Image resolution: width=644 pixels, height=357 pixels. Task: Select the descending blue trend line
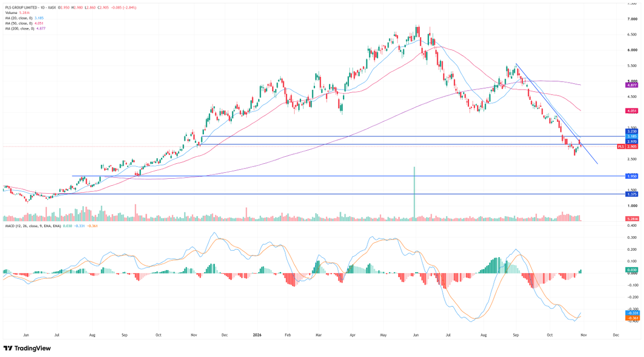tap(556, 113)
